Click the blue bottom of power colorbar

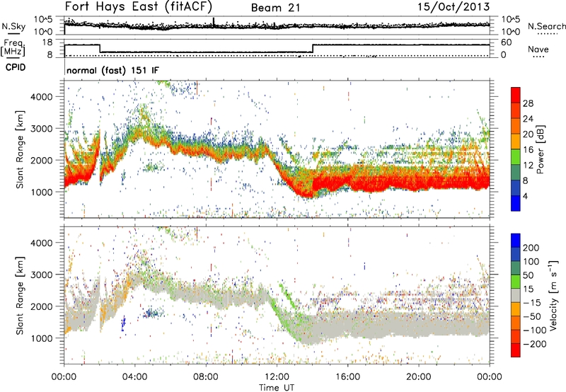click(x=516, y=203)
